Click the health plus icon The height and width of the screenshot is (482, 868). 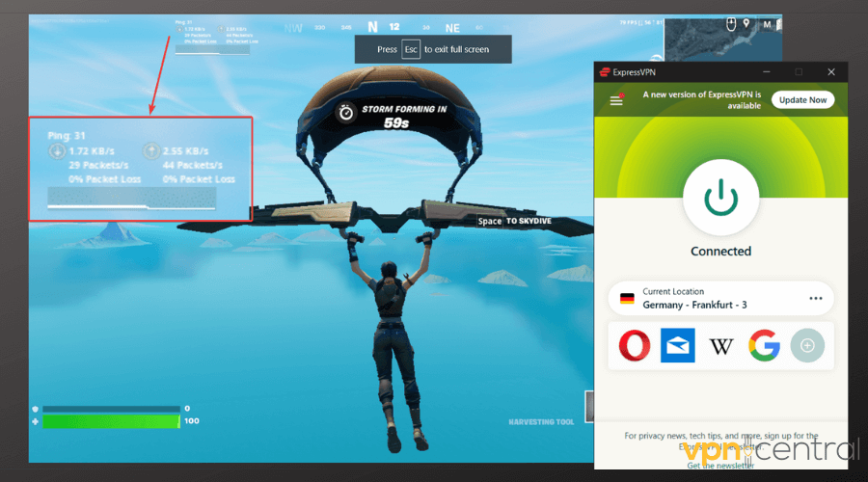[36, 421]
